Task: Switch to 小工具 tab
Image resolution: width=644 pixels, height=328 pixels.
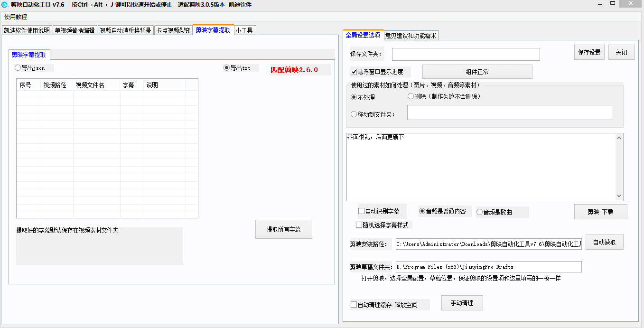Action: click(x=244, y=30)
